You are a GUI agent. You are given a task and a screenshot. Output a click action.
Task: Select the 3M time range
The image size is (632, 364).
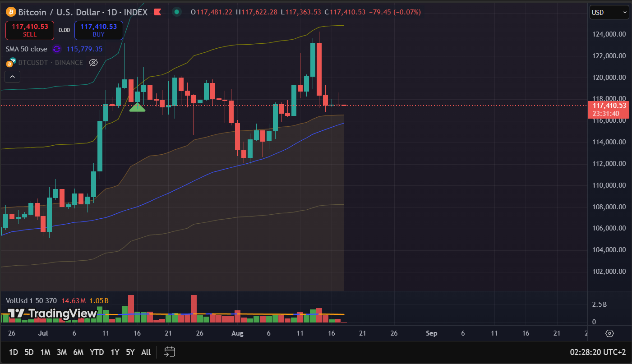click(62, 352)
